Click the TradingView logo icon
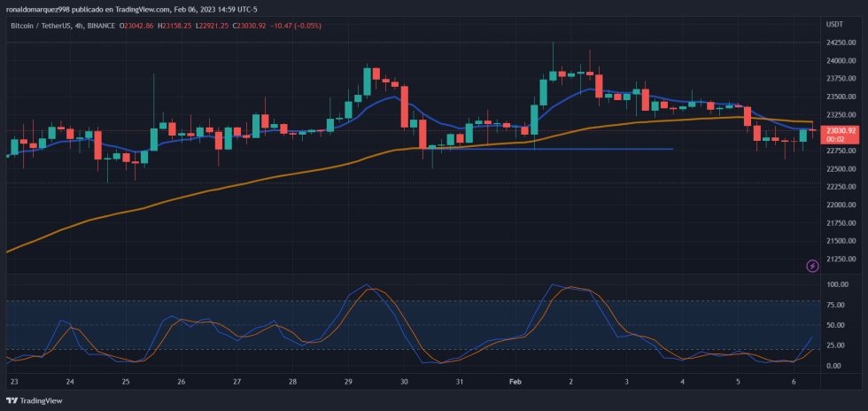Viewport: 868px width, 411px height. [12, 400]
